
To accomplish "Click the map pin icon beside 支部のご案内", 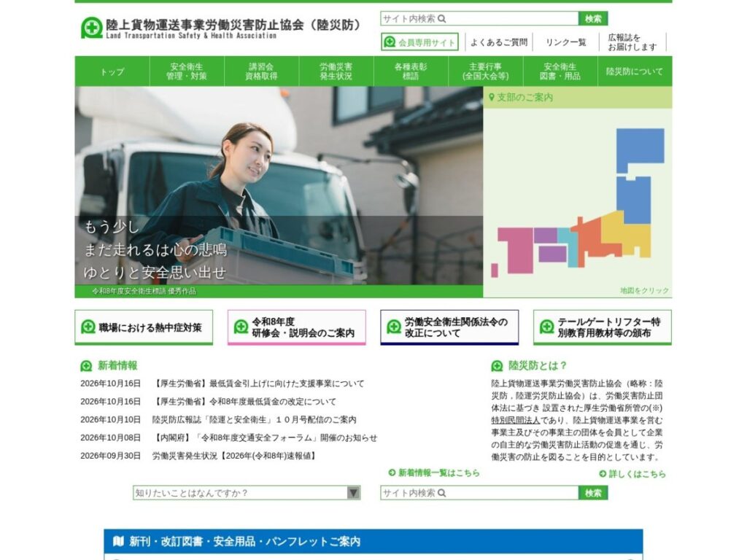I will (x=492, y=97).
